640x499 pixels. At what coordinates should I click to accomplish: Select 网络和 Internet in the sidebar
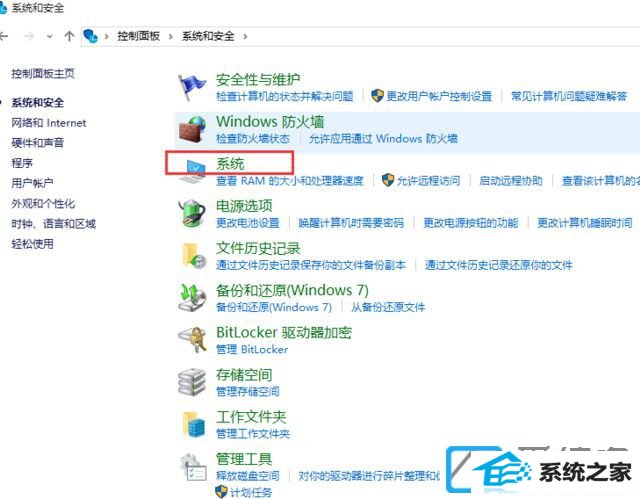point(49,123)
